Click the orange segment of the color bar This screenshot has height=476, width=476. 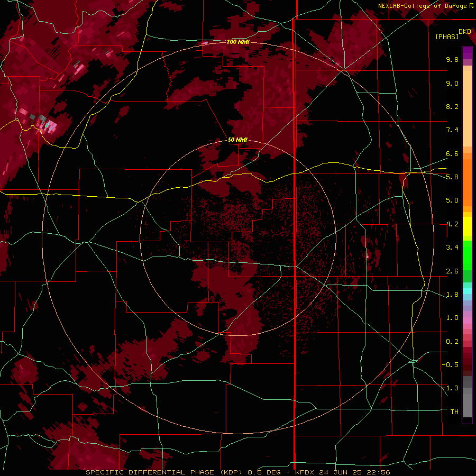coord(467,182)
